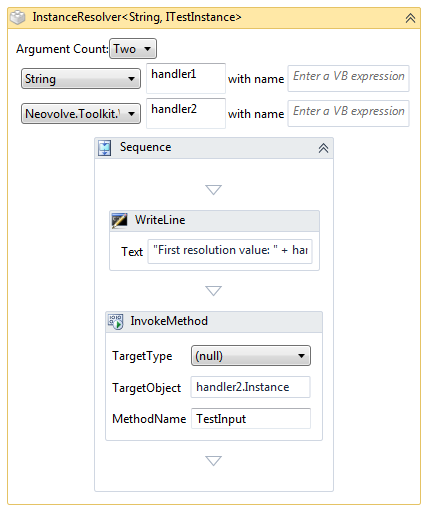The height and width of the screenshot is (515, 427).
Task: Click the second row's VB expression box
Action: pyautogui.click(x=348, y=113)
